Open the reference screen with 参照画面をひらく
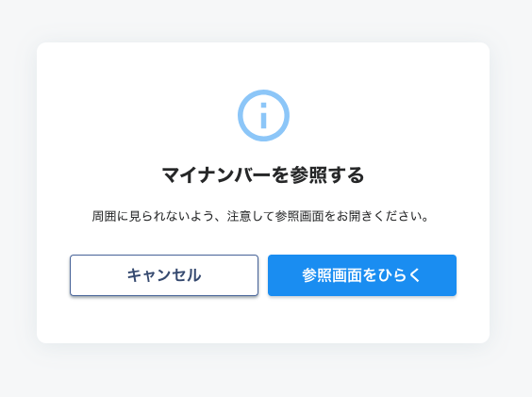 pos(362,275)
